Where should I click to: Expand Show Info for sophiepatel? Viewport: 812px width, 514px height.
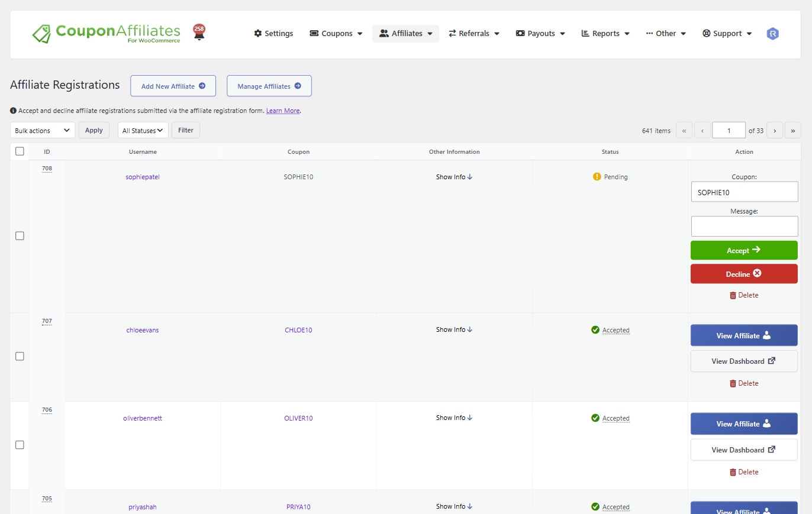[x=454, y=177]
